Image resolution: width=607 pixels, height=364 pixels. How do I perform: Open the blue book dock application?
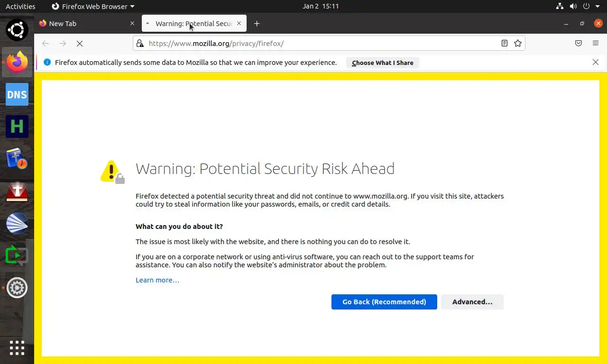[17, 159]
